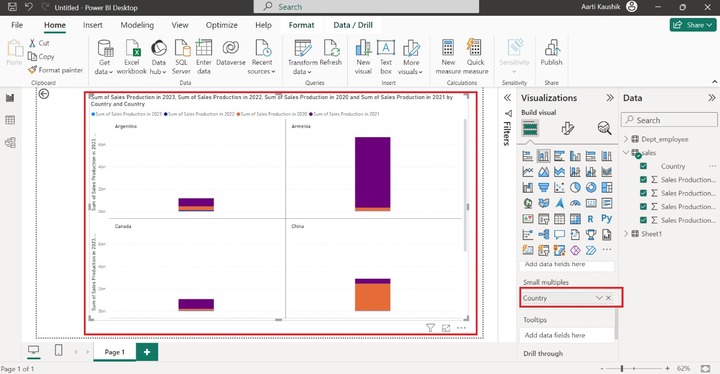Insert a Text box

point(386,57)
